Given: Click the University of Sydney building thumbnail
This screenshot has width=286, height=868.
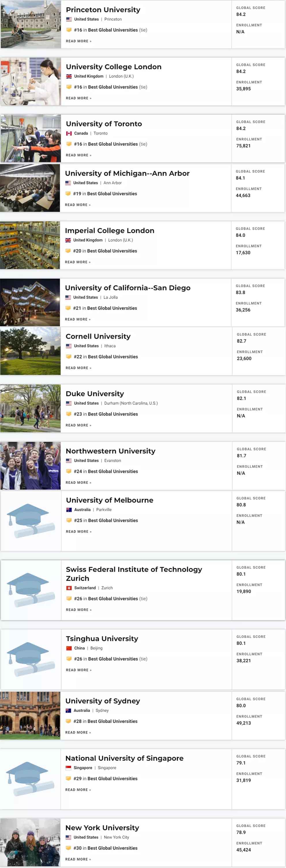Looking at the screenshot, I should point(30,715).
